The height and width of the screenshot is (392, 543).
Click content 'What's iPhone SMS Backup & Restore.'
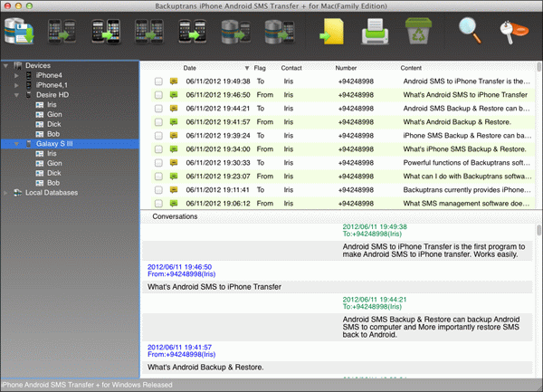coord(464,148)
